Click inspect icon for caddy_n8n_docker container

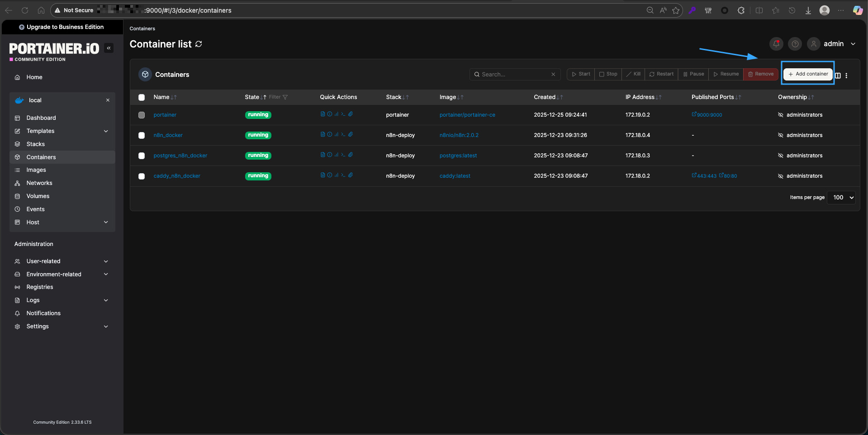(x=330, y=175)
